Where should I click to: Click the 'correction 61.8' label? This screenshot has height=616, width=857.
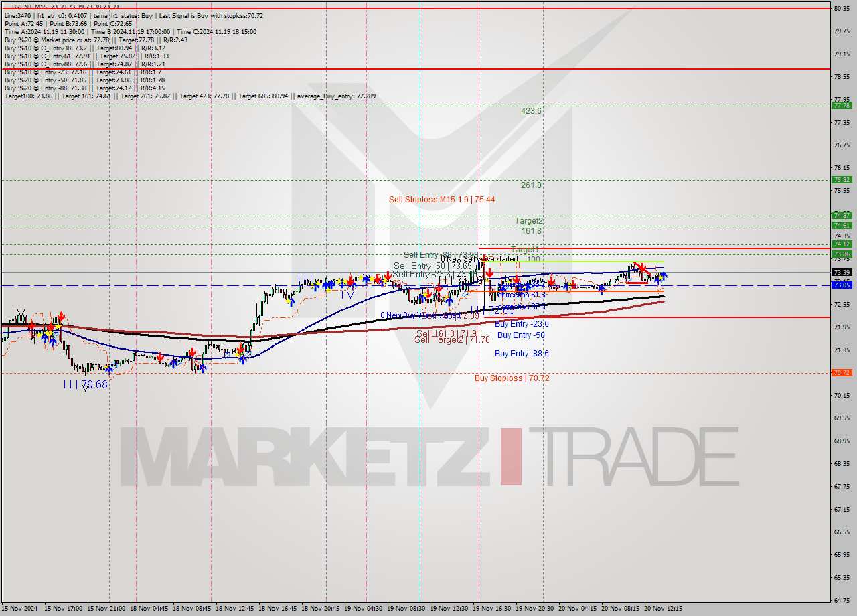(x=522, y=295)
